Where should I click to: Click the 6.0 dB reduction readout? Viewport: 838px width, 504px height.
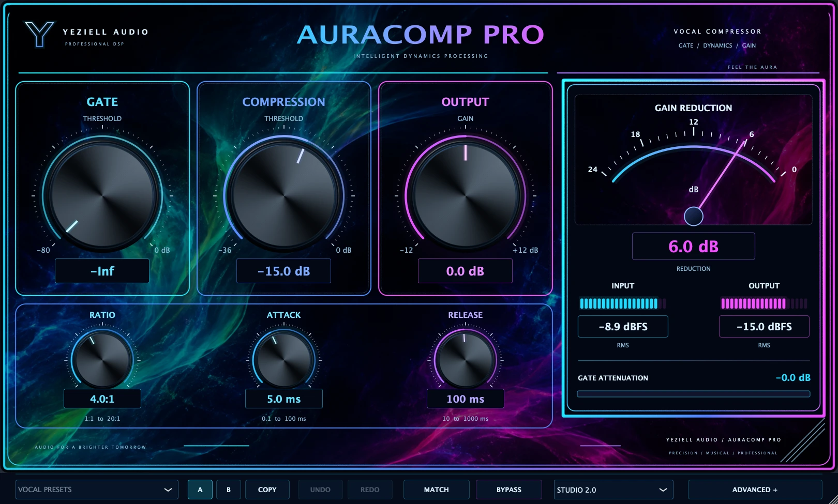(693, 247)
